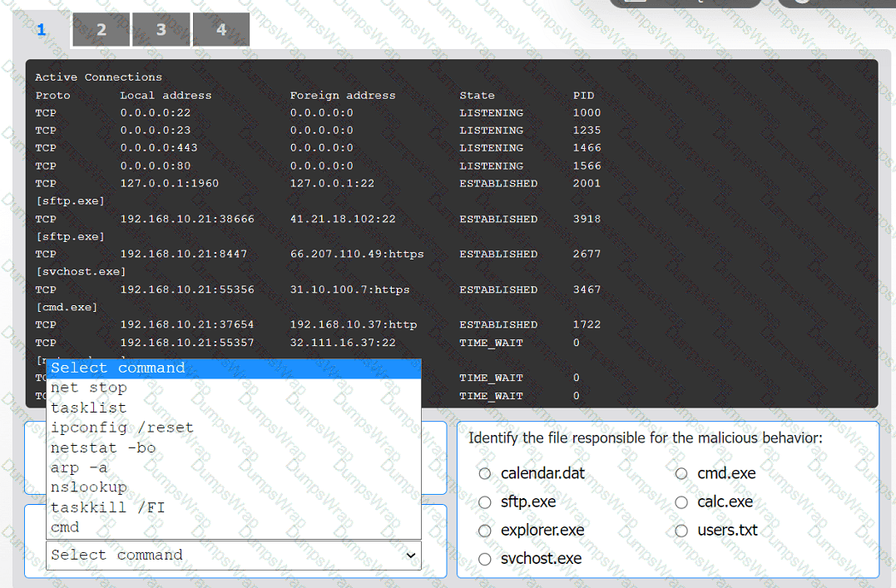Open tab number 2
The width and height of the screenshot is (896, 588).
click(101, 30)
